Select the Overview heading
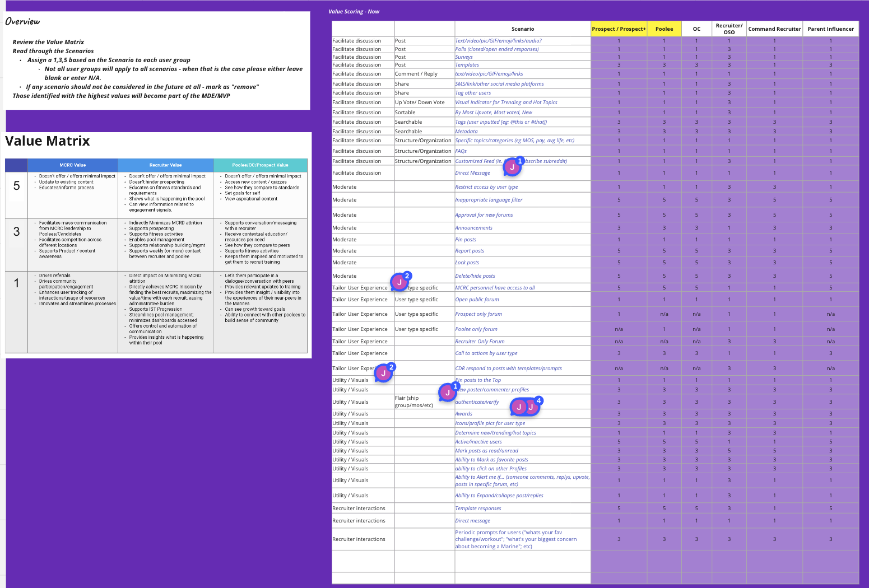 pyautogui.click(x=22, y=22)
